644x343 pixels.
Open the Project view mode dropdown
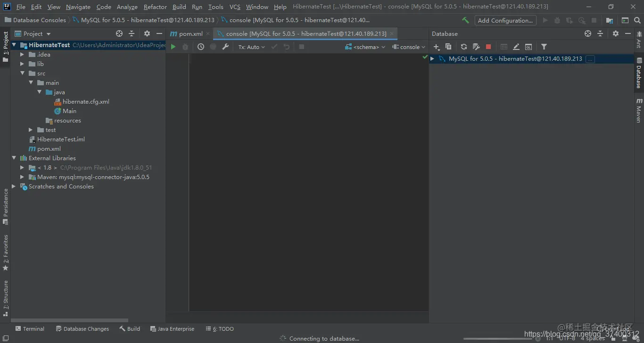[x=33, y=33]
